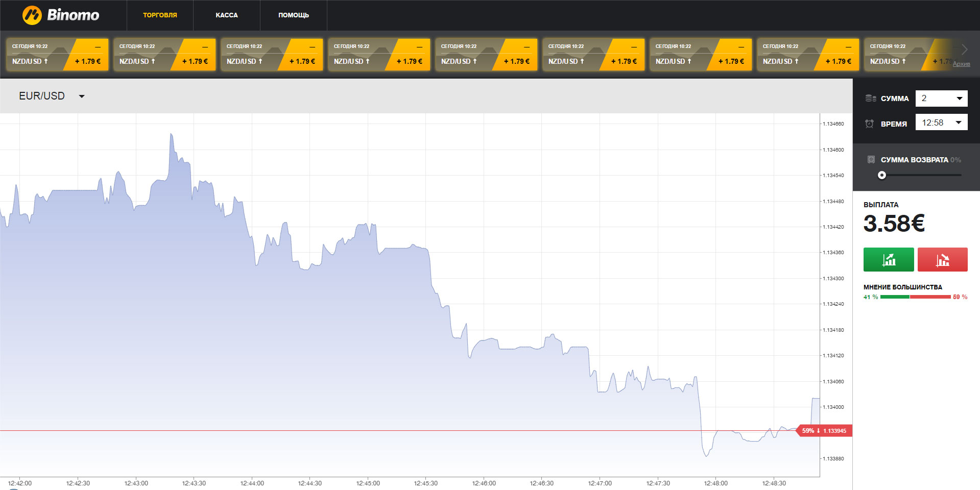
Task: Select the fifth NZD/USD deal card
Action: (x=486, y=54)
